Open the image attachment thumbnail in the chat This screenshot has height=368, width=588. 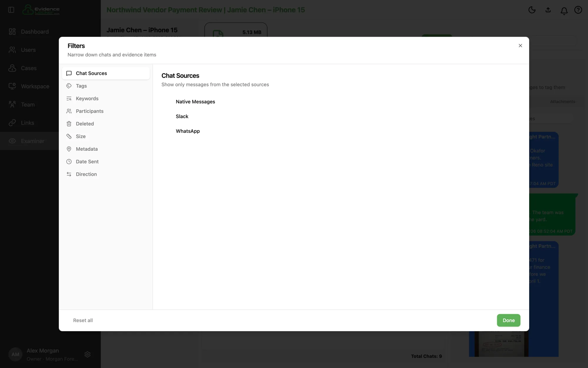coord(501,344)
